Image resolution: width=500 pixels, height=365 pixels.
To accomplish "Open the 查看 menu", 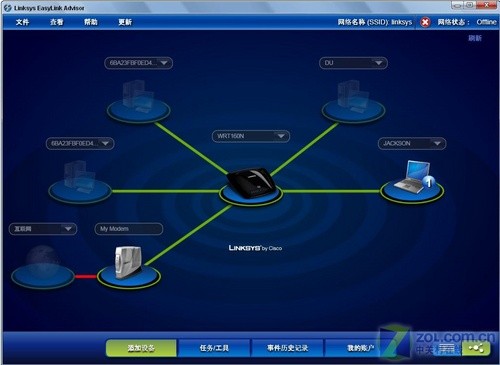I will point(57,22).
